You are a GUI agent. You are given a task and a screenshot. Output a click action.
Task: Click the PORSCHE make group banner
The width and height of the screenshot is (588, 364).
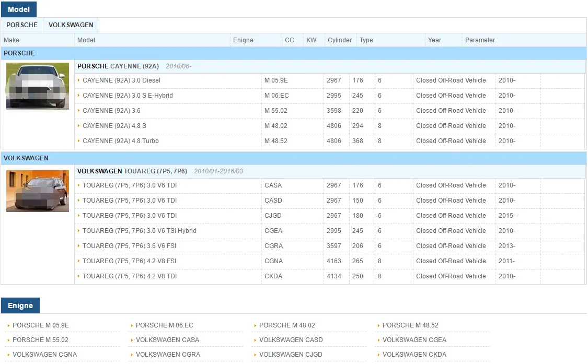click(294, 53)
